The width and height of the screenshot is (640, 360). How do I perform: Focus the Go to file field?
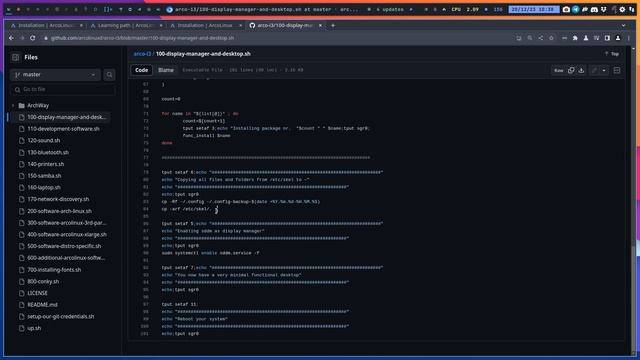tap(63, 89)
